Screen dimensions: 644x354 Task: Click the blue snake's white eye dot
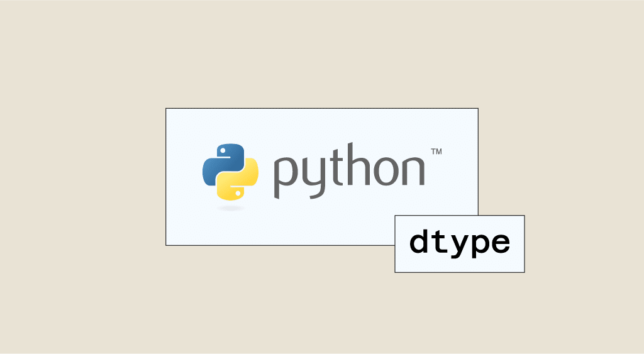tap(223, 151)
